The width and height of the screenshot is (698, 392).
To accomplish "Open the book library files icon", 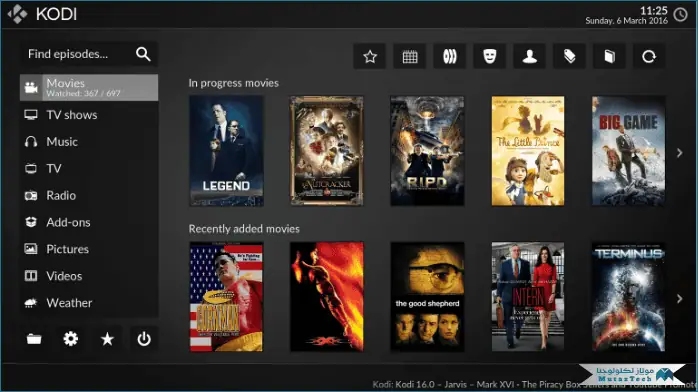I will tap(609, 57).
